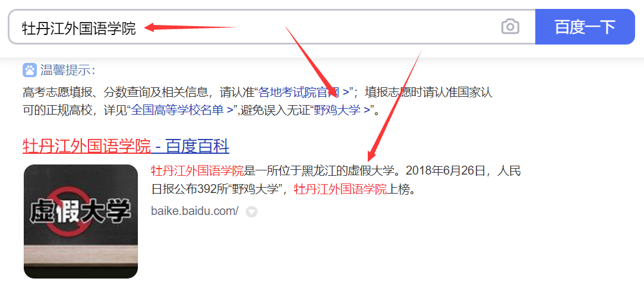Open the blue 野鸡大学 link in the tip
Screen dimensions: 644x288
(342, 111)
